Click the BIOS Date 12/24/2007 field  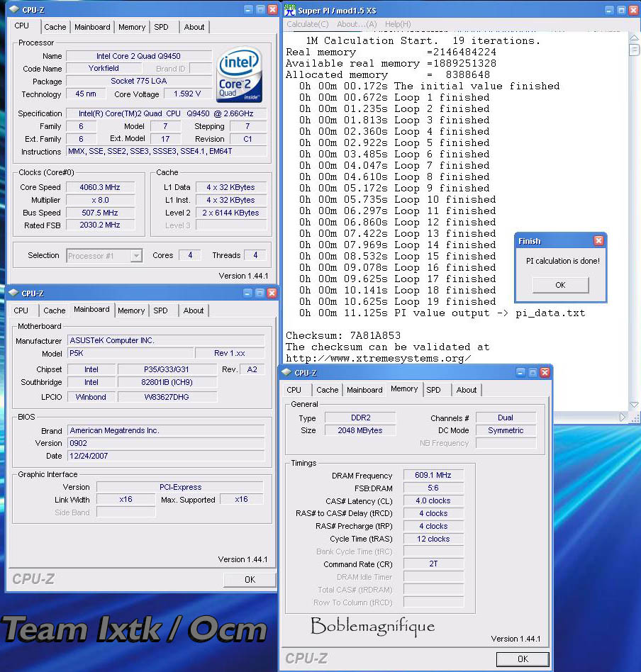(166, 456)
